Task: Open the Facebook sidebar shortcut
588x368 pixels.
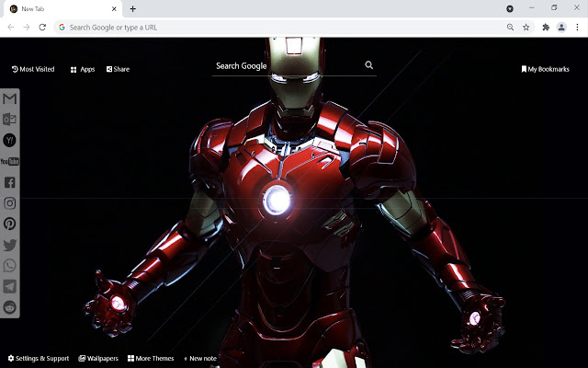Action: point(10,182)
